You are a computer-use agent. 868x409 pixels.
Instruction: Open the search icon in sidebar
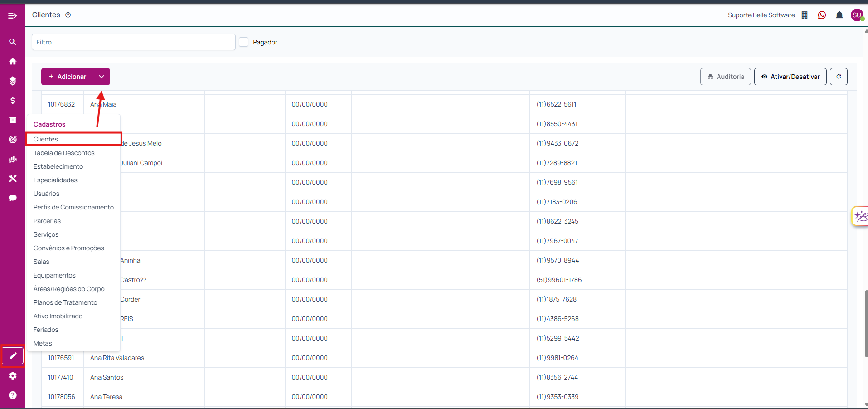point(13,42)
